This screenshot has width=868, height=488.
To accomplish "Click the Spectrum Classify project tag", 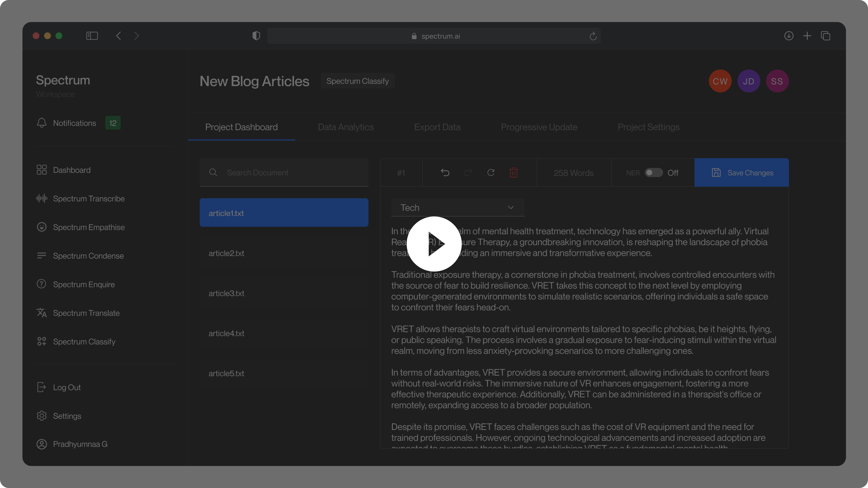I will pyautogui.click(x=357, y=81).
